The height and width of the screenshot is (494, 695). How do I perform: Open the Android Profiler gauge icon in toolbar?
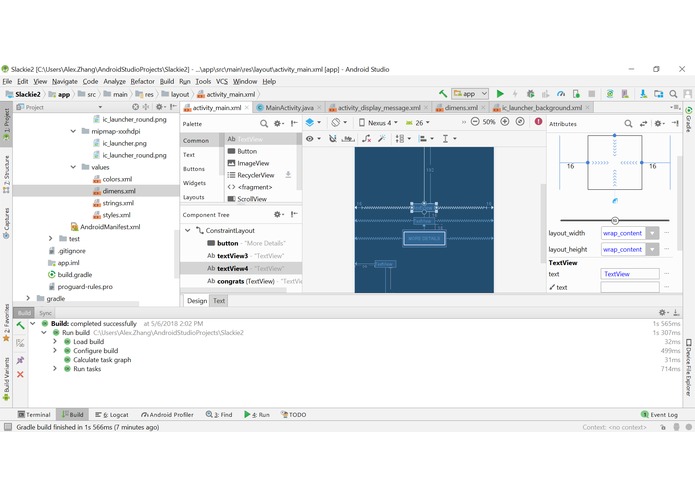(x=561, y=93)
